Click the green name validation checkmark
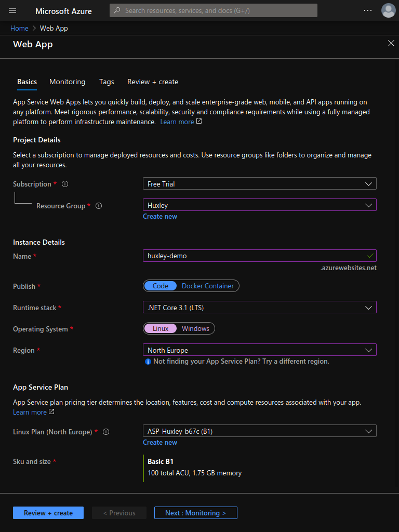This screenshot has height=532, width=399. coord(370,256)
